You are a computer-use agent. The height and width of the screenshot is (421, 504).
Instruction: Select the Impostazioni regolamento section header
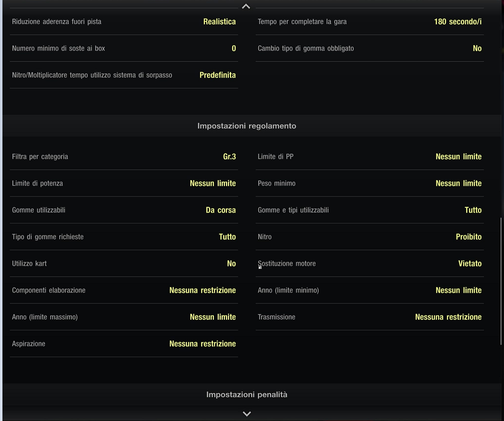[247, 126]
